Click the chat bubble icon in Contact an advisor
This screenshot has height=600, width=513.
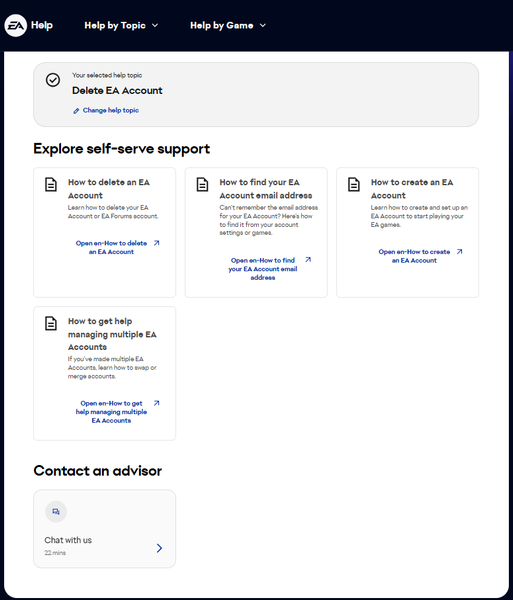56,512
